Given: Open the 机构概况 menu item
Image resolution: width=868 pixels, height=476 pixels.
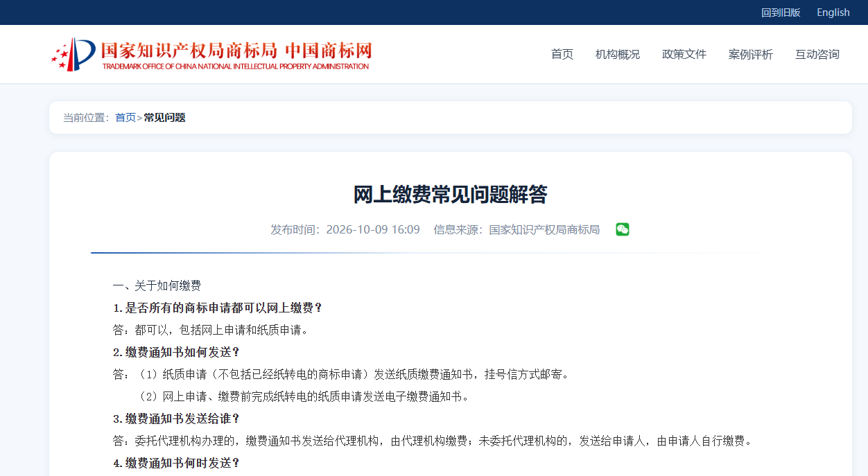Looking at the screenshot, I should tap(618, 54).
